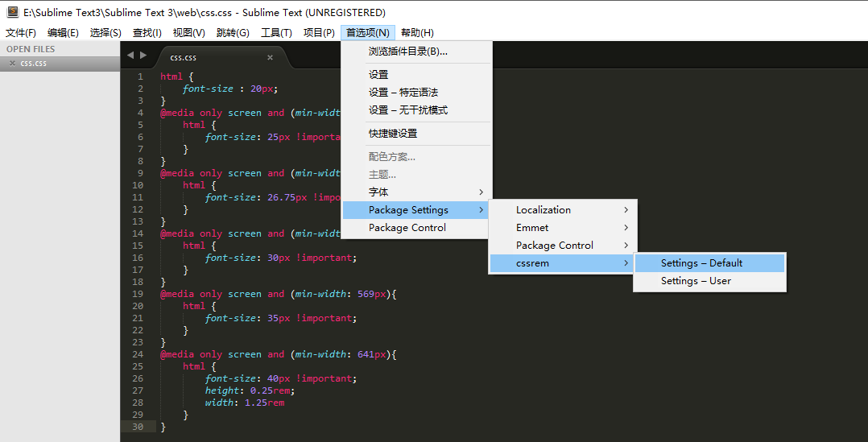Click the OPEN FILES sidebar header
This screenshot has width=868, height=442.
pyautogui.click(x=31, y=49)
